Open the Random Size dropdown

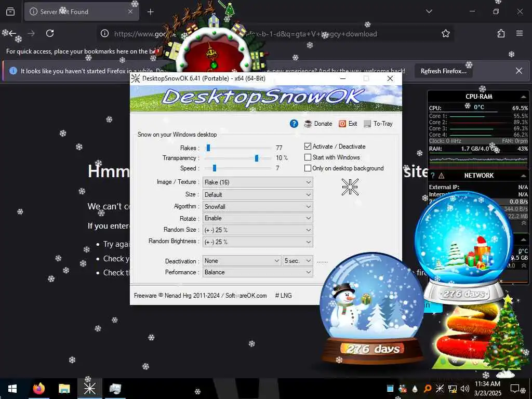pos(258,230)
